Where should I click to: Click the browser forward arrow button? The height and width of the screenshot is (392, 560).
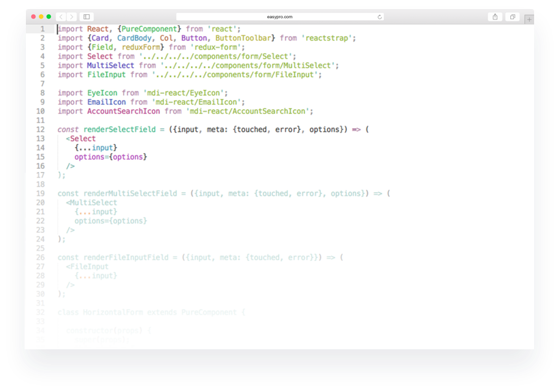(x=71, y=16)
